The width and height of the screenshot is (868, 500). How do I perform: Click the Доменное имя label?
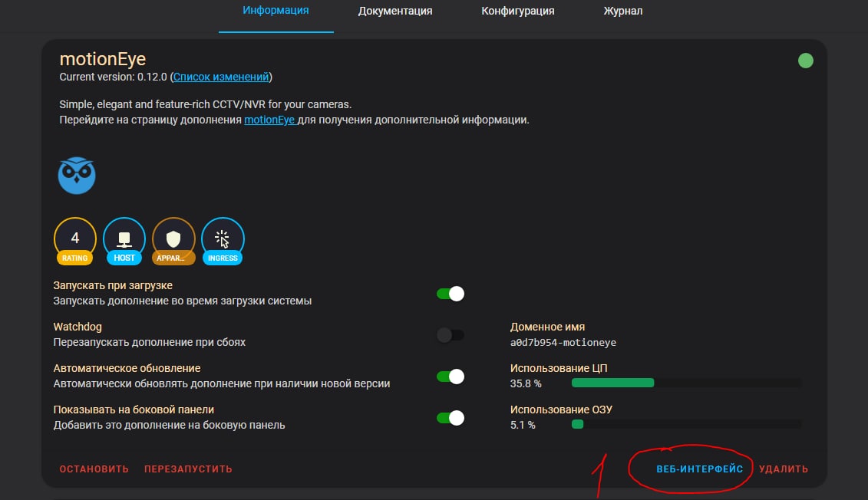click(x=547, y=327)
